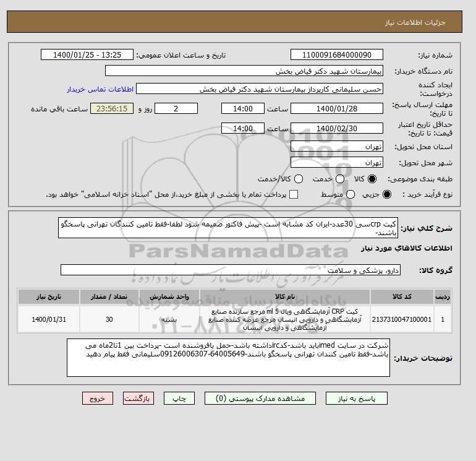476x461 pixels.
Task: Click the 'تعداد / مقدار' column header
Action: coord(109,296)
